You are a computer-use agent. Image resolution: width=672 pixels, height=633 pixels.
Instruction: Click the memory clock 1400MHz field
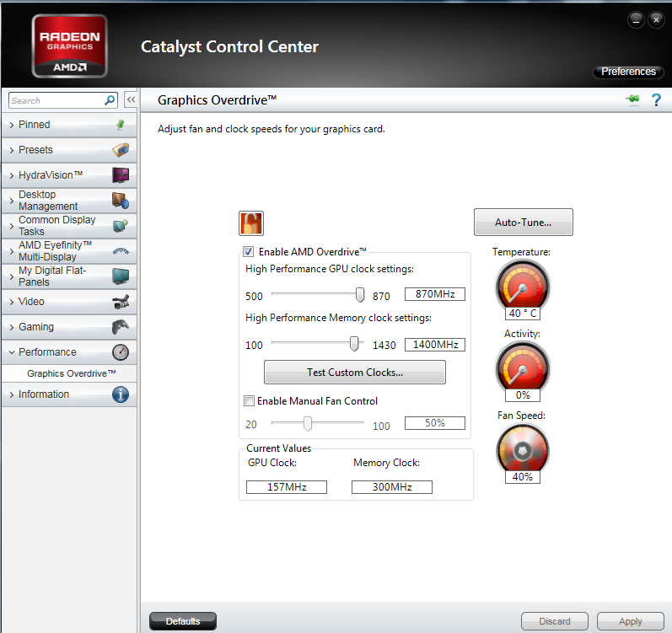click(434, 345)
